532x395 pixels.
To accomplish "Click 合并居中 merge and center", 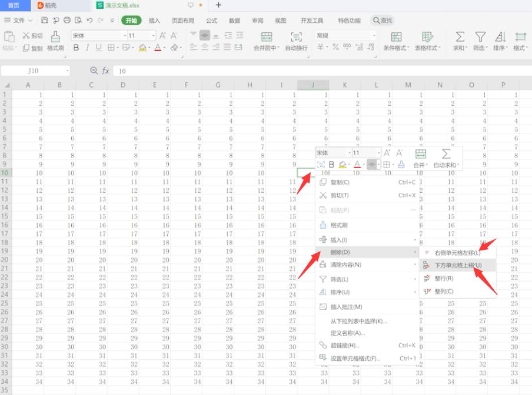I will [267, 41].
